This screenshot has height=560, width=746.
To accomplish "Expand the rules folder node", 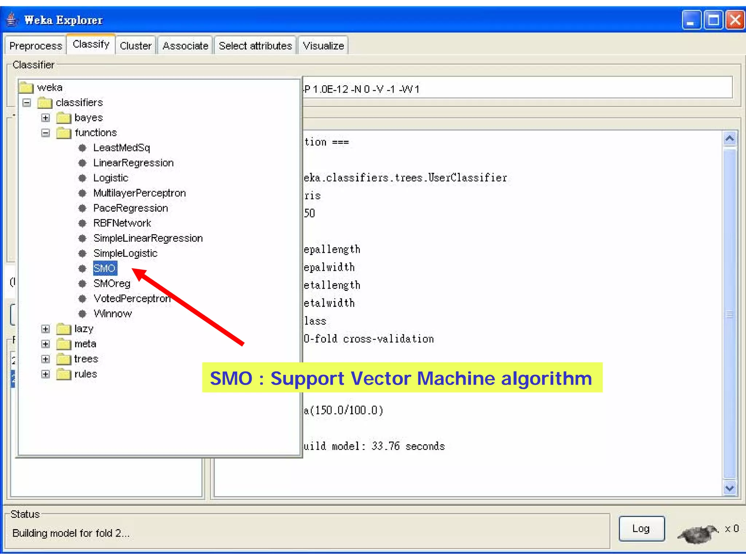I will coord(45,374).
